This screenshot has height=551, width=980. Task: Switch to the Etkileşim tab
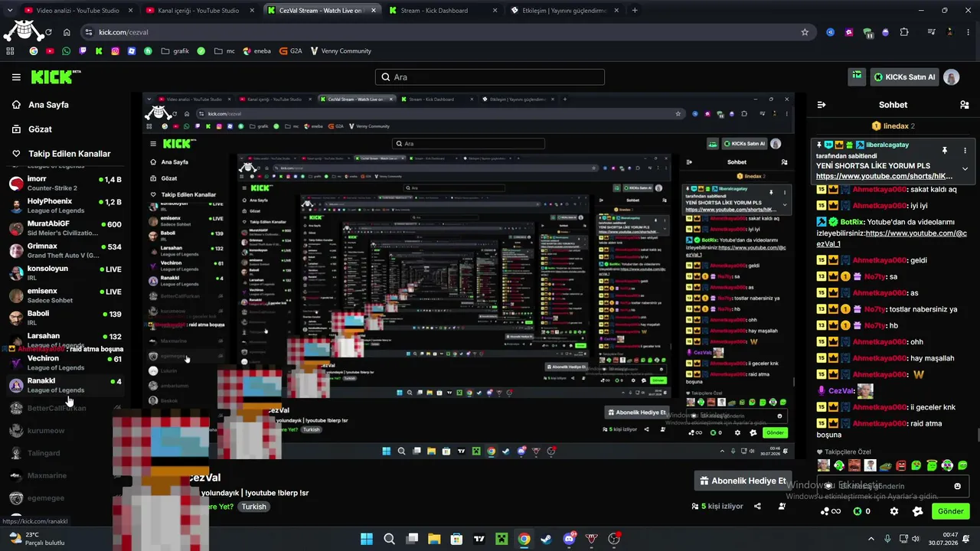pos(565,11)
